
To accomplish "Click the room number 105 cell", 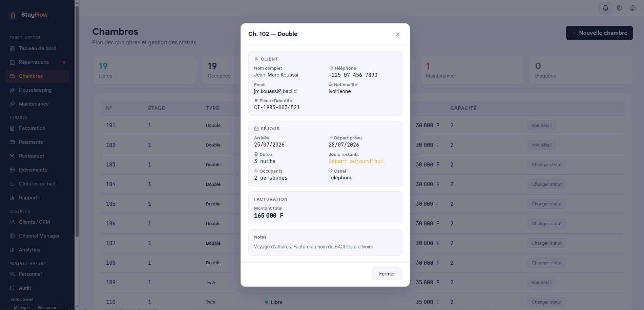I will pos(111,204).
